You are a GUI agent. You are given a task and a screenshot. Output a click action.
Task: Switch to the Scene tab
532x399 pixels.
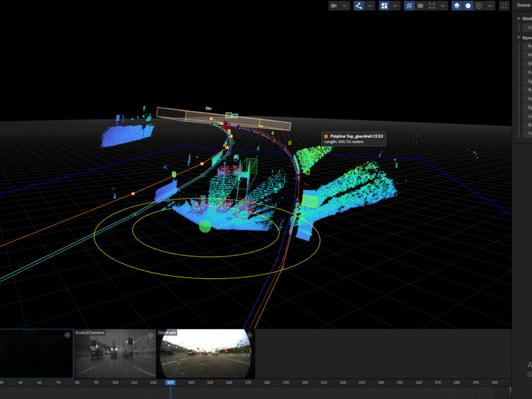524,5
